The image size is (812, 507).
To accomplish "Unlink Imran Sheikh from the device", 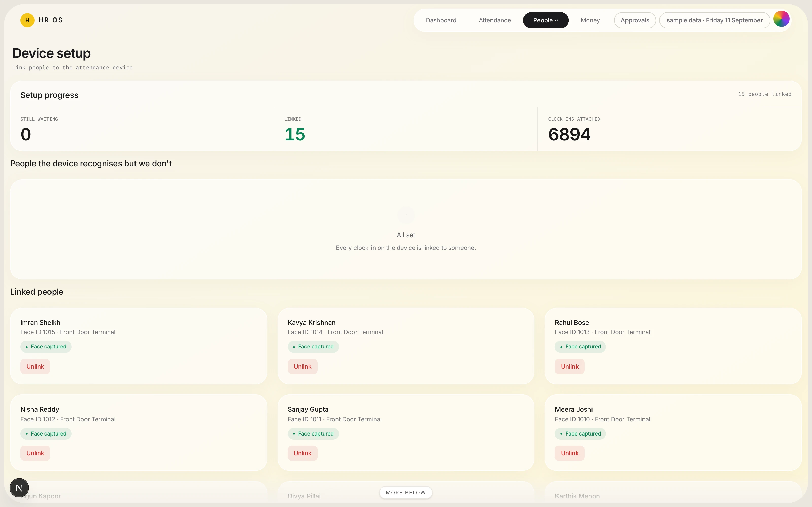I will click(35, 367).
